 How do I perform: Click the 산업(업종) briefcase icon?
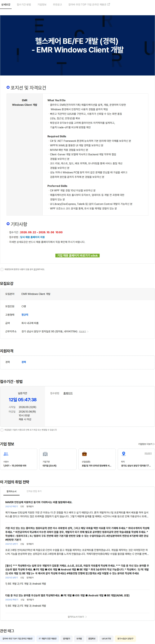[x=84, y=454]
